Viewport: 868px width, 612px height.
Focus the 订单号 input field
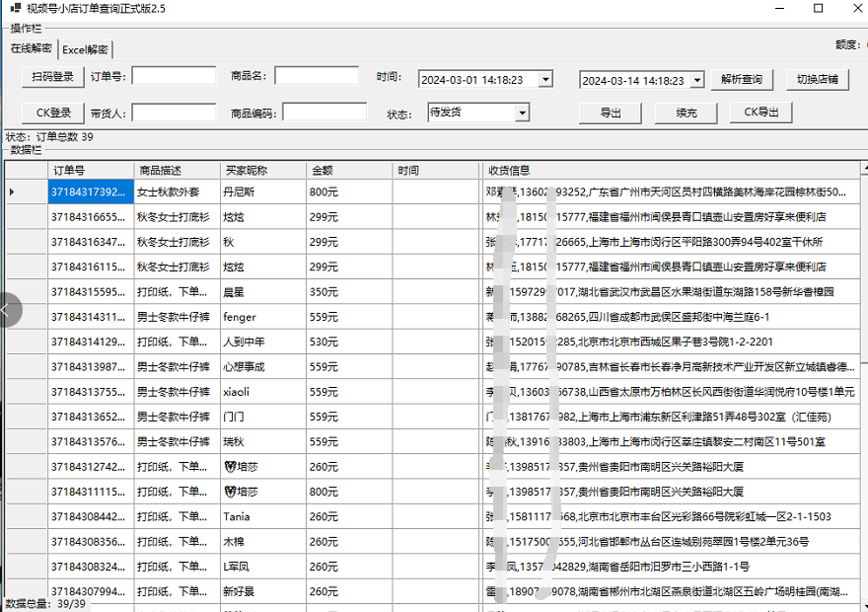pyautogui.click(x=174, y=76)
